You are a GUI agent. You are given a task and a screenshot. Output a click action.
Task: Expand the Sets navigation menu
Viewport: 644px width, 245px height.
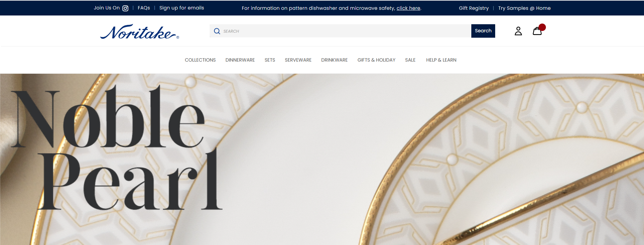point(270,60)
